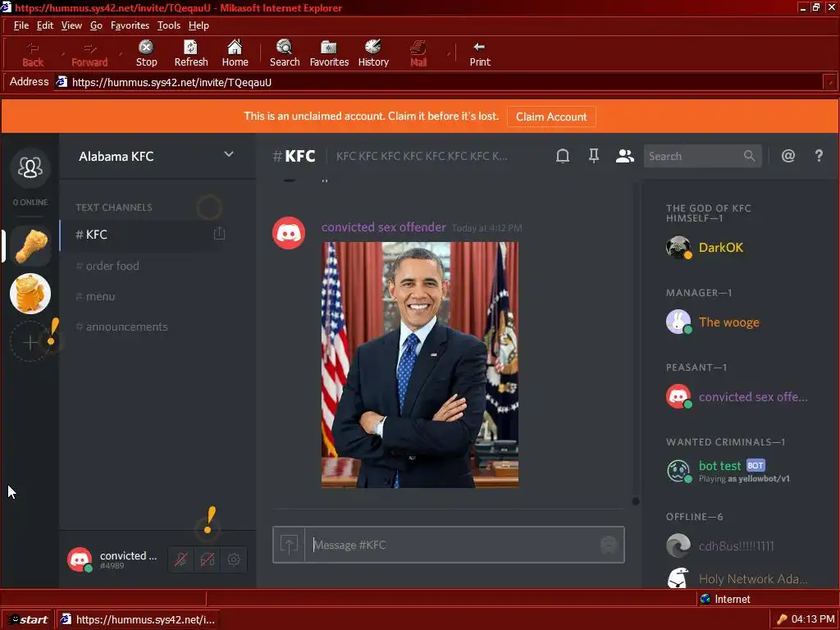The width and height of the screenshot is (840, 630).
Task: Open the posted portrait image
Action: [420, 365]
